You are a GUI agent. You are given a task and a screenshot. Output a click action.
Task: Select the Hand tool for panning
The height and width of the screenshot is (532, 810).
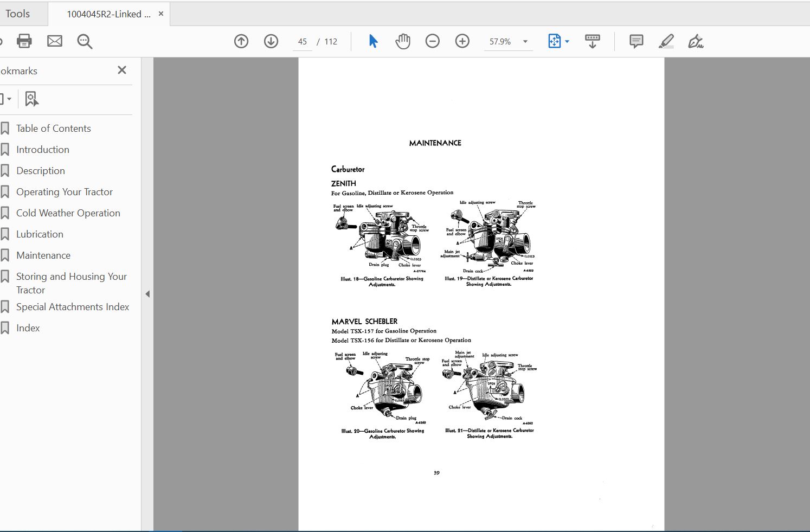pyautogui.click(x=403, y=41)
